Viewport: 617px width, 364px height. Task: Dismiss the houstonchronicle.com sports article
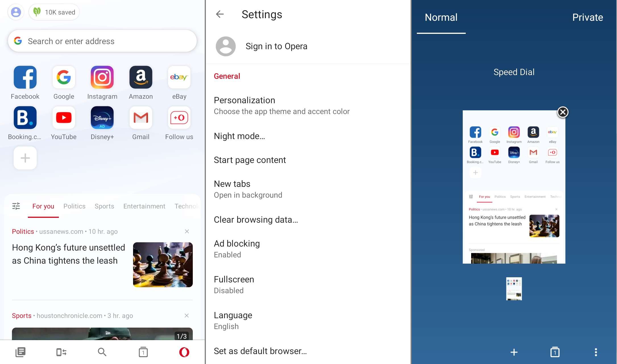click(x=187, y=315)
